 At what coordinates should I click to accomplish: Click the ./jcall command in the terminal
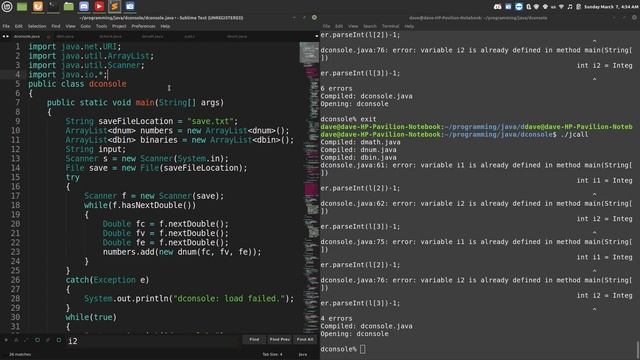[574, 134]
